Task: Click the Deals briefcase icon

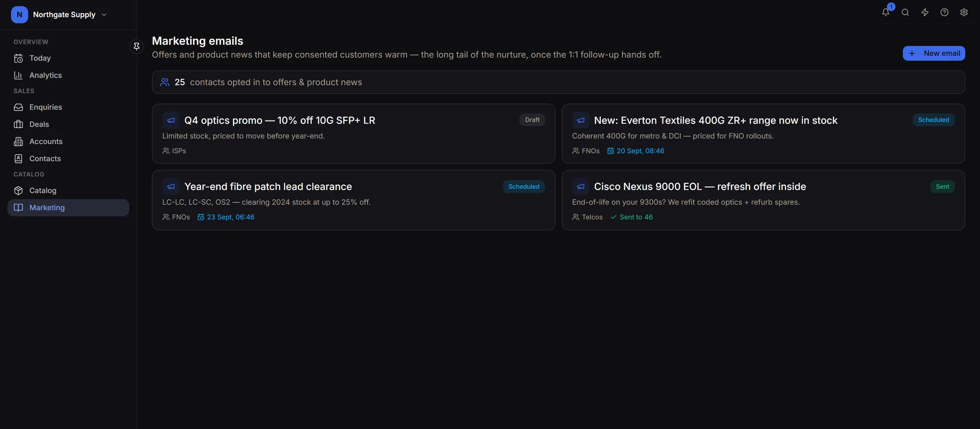Action: click(19, 124)
